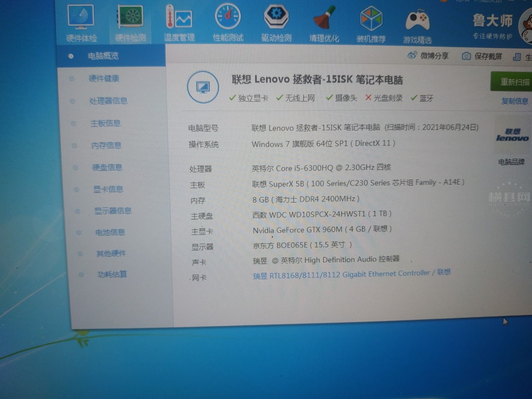The image size is (532, 399).
Task: Click the Lenovo brand logo
Action: coord(512,135)
